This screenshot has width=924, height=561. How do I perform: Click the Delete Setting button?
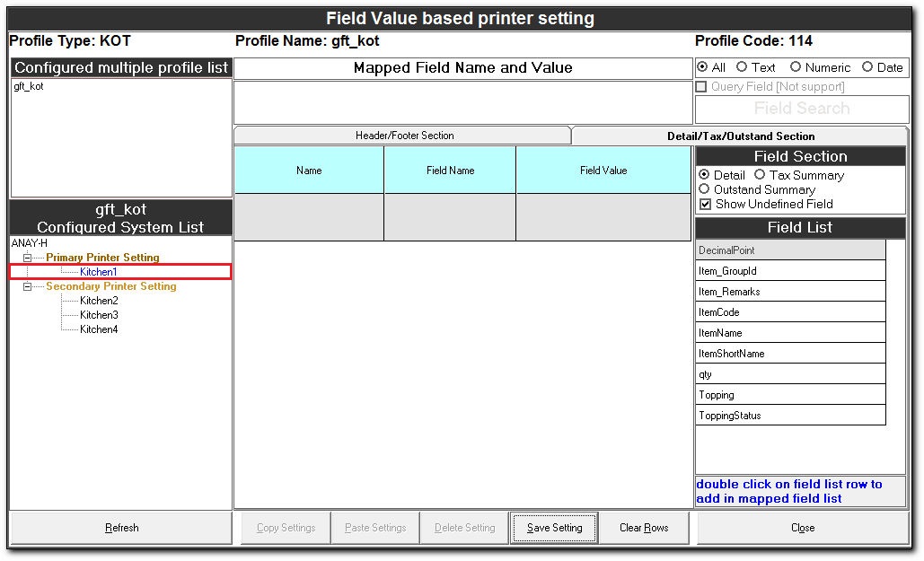pos(464,528)
